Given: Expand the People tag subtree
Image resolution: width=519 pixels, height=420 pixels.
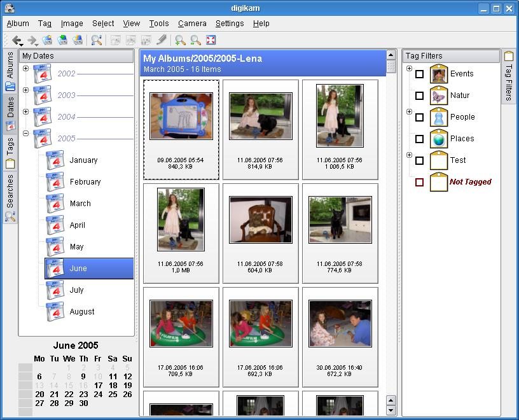Looking at the screenshot, I should (410, 111).
